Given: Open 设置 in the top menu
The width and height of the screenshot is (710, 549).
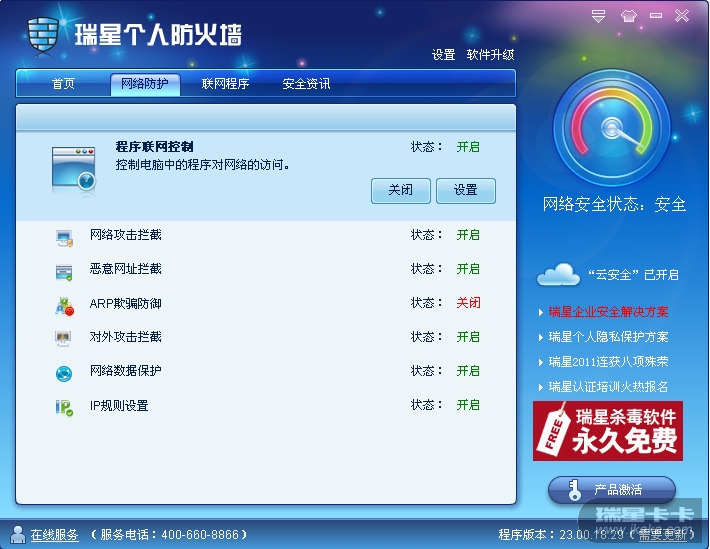Looking at the screenshot, I should 443,55.
